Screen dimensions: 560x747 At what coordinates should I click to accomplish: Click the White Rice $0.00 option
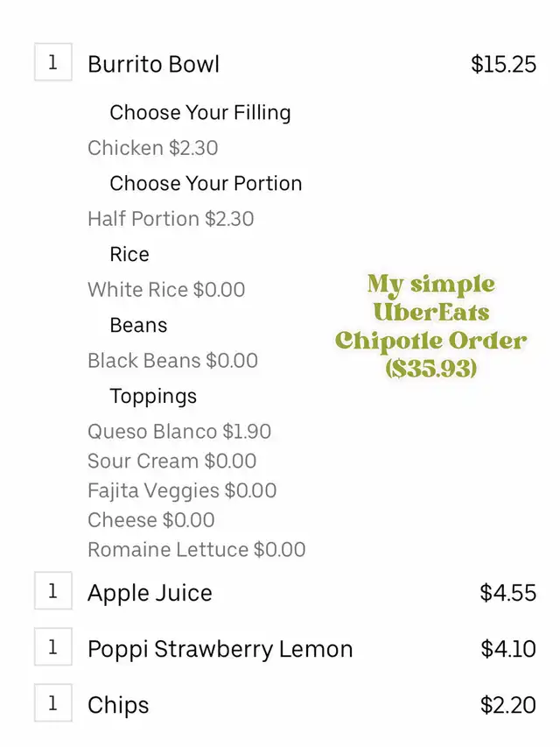tap(166, 290)
